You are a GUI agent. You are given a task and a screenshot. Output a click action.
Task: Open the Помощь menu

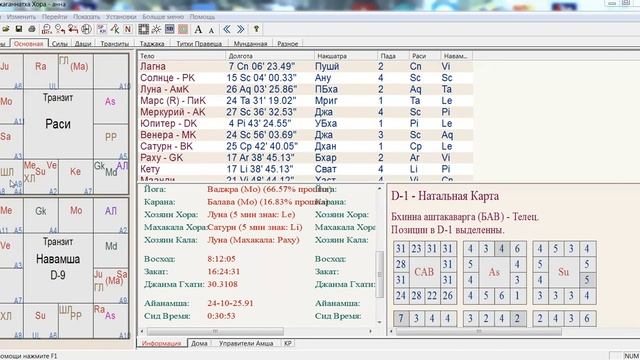[x=202, y=17]
